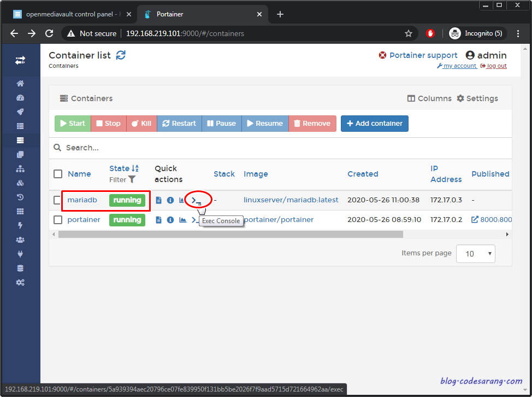This screenshot has height=397, width=532.
Task: Open Users group icon in sidebar
Action: pos(20,240)
